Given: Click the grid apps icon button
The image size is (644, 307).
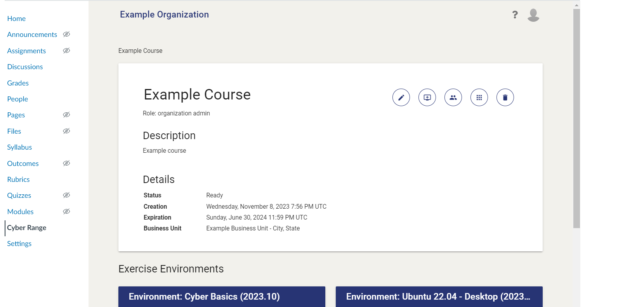Looking at the screenshot, I should (x=479, y=98).
